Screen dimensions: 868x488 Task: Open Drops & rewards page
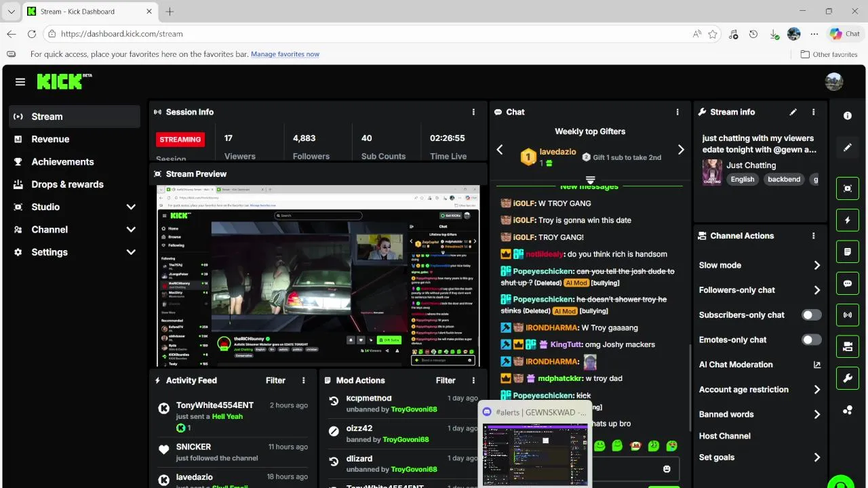(x=75, y=184)
